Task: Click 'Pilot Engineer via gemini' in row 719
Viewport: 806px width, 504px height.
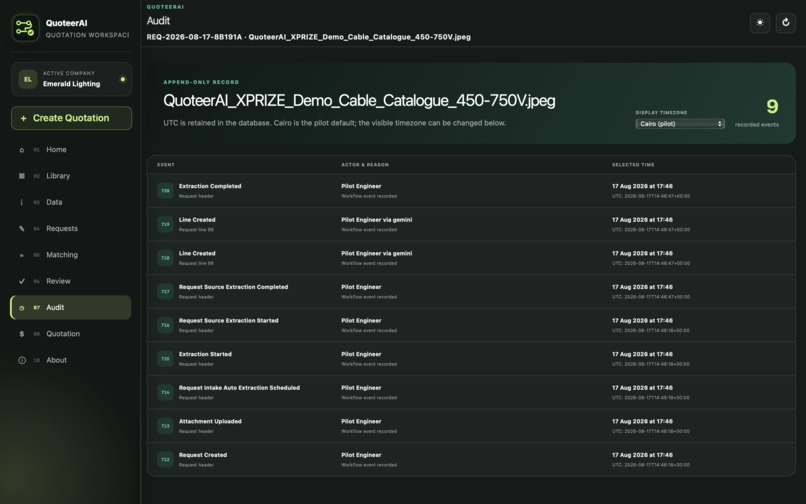Action: point(376,220)
